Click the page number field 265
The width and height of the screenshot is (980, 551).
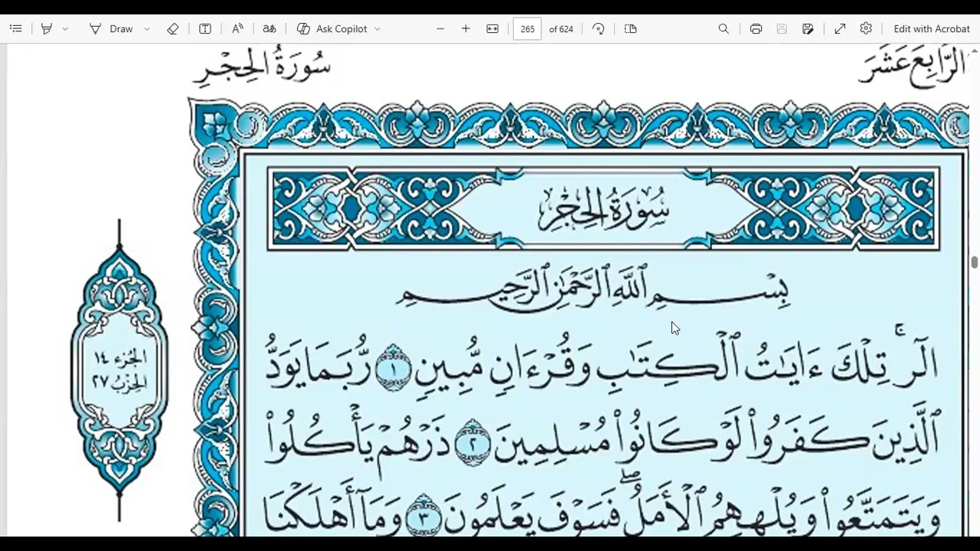pyautogui.click(x=528, y=28)
